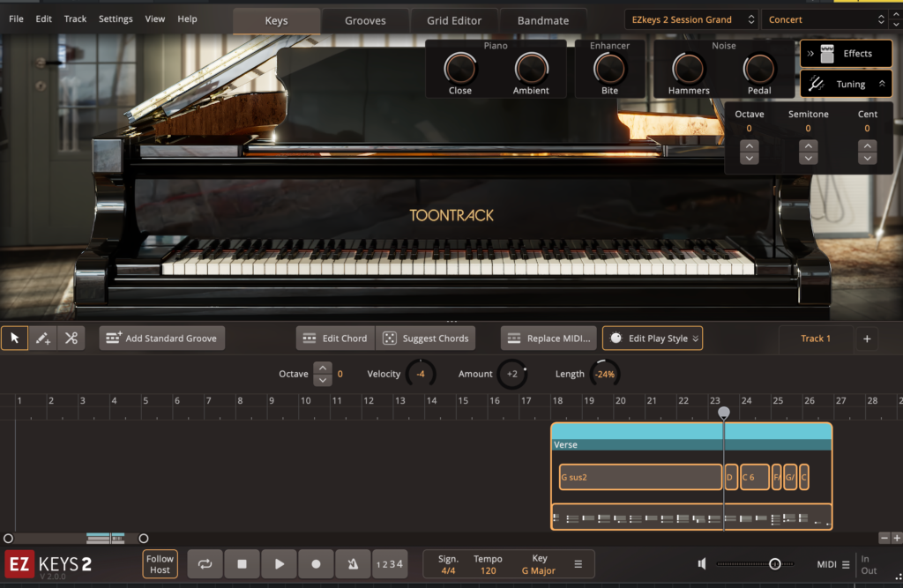Mute audio with the speaker icon
The image size is (903, 588).
701,563
